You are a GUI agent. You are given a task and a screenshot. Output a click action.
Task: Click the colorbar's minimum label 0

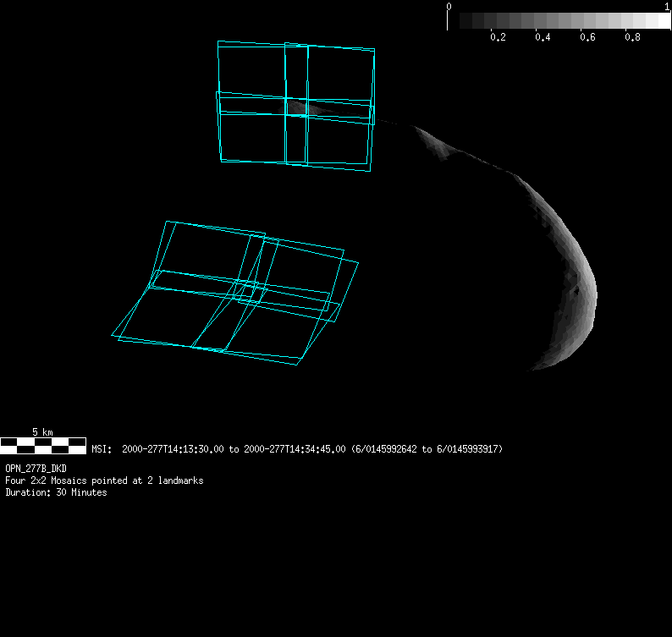pyautogui.click(x=449, y=6)
